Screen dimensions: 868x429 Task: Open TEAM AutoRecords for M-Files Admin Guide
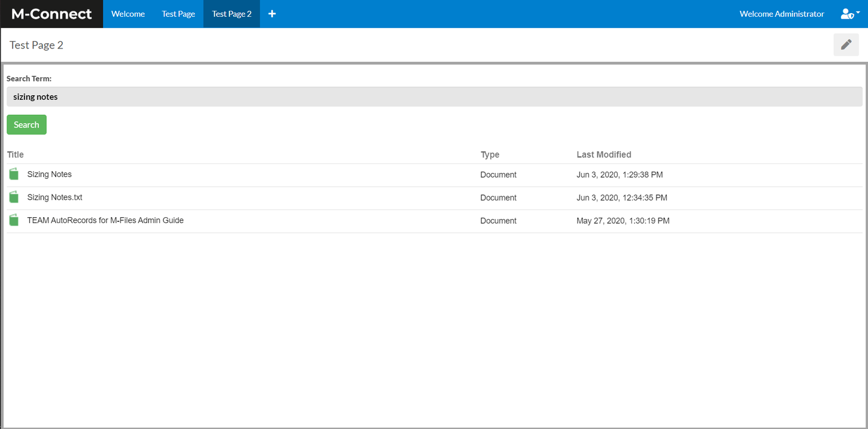pos(105,220)
